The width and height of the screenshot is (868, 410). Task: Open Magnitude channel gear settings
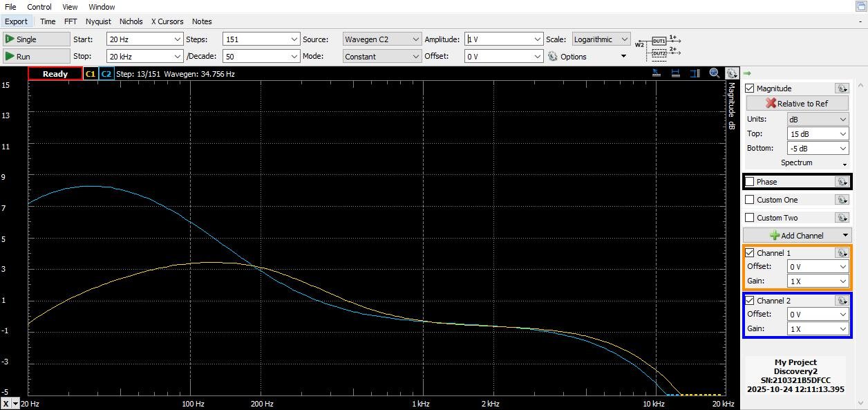point(841,88)
